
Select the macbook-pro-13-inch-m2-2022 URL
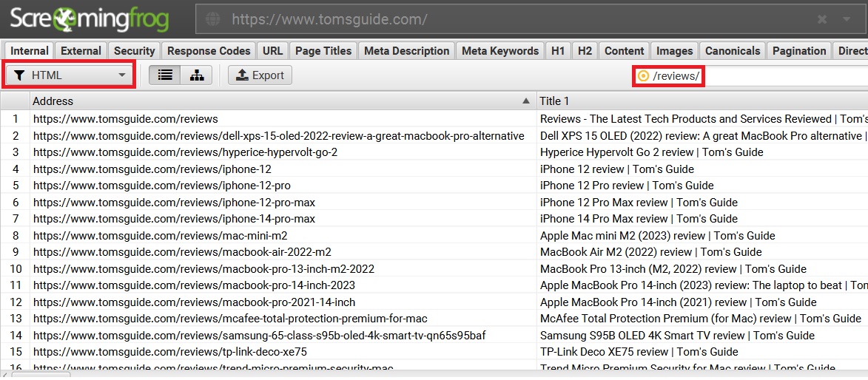tap(203, 269)
